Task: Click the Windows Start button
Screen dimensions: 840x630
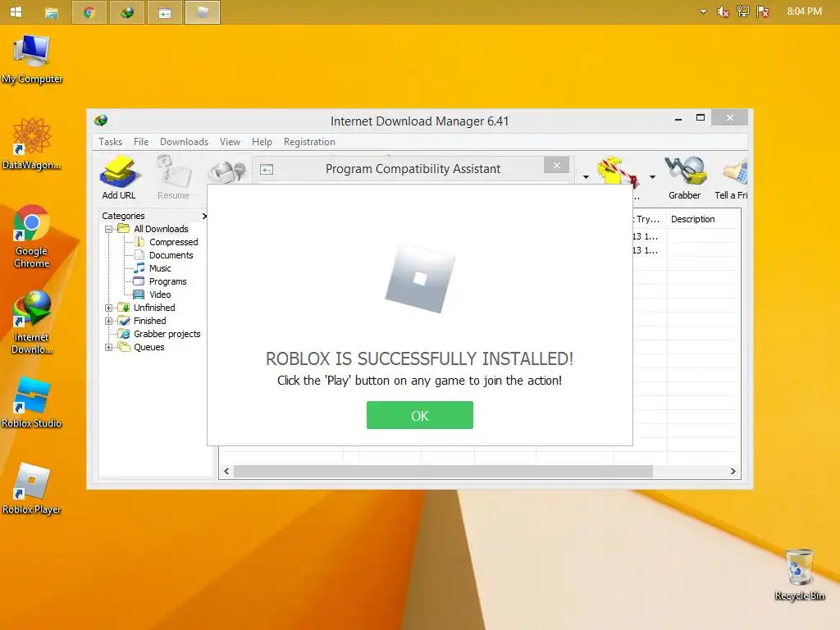Action: [x=16, y=11]
